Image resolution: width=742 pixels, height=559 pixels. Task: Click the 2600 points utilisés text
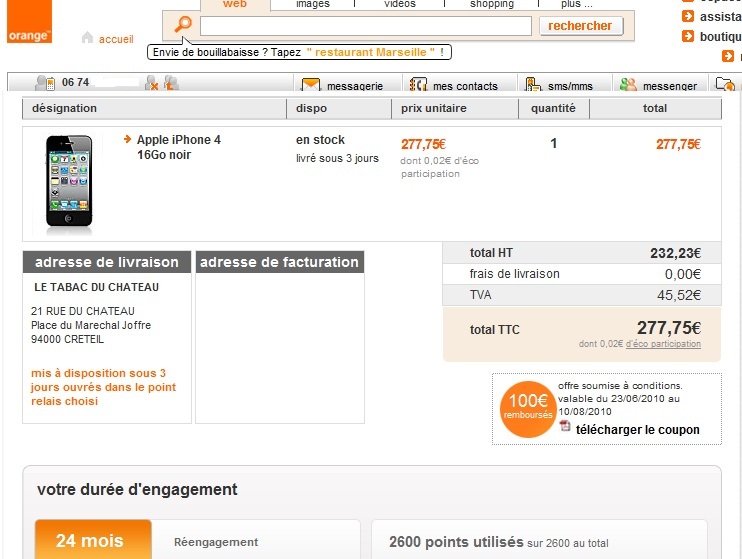pos(456,542)
